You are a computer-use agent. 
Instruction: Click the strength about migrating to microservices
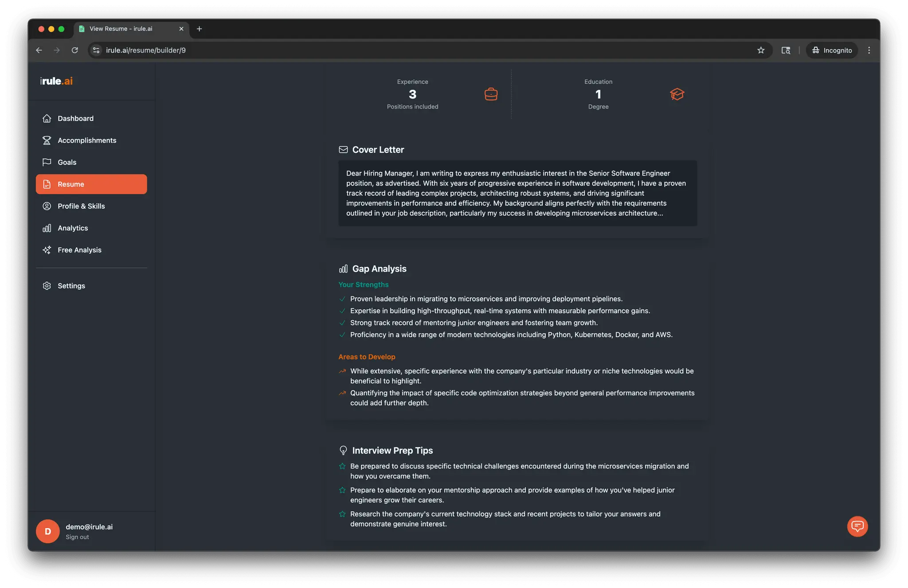pyautogui.click(x=486, y=299)
